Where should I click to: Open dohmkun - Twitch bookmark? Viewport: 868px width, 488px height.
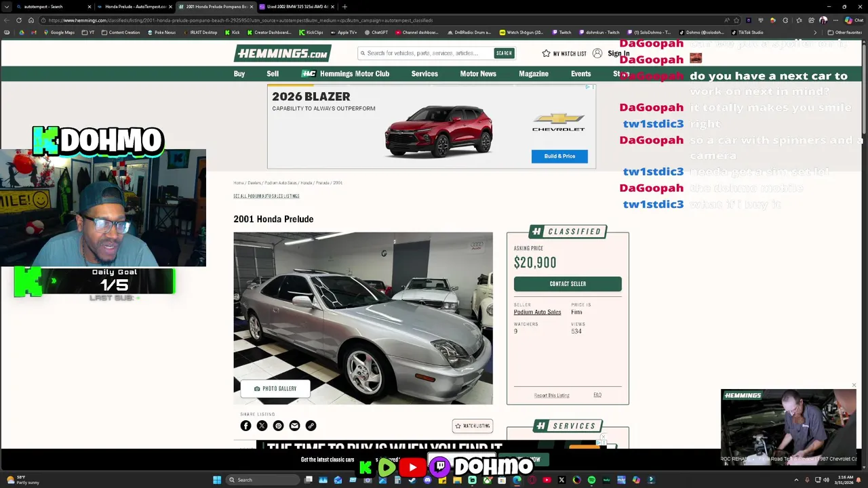click(599, 33)
